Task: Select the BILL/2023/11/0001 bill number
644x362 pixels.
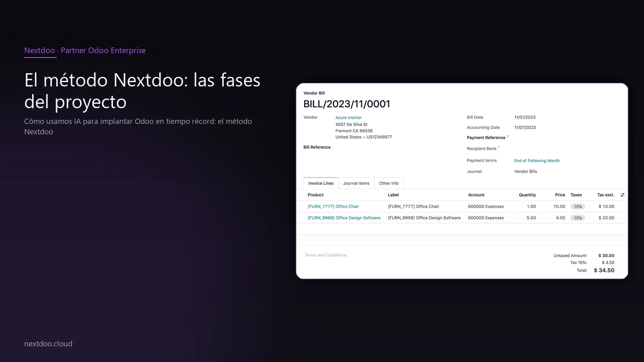Action: (x=347, y=104)
